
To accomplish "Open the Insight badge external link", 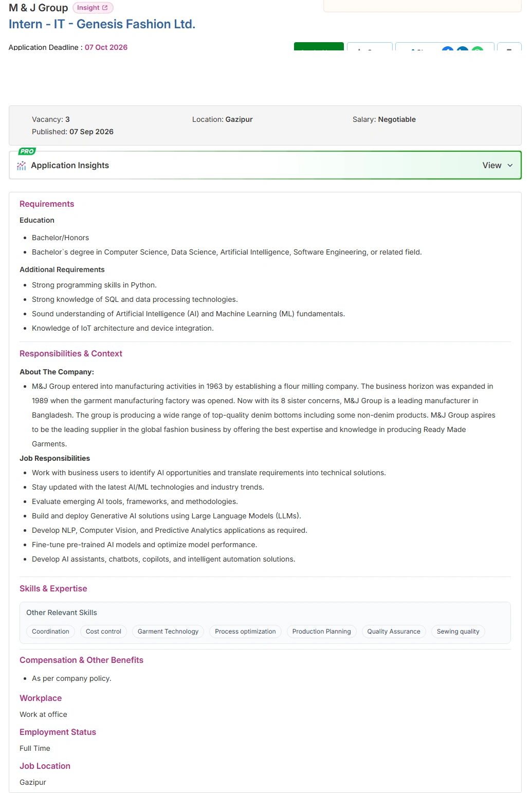I will pyautogui.click(x=93, y=8).
